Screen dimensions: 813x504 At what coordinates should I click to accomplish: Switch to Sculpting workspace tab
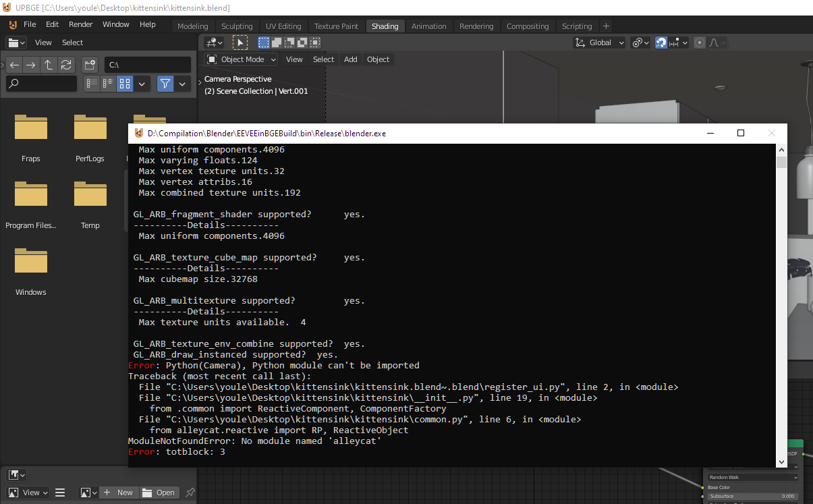coord(237,26)
